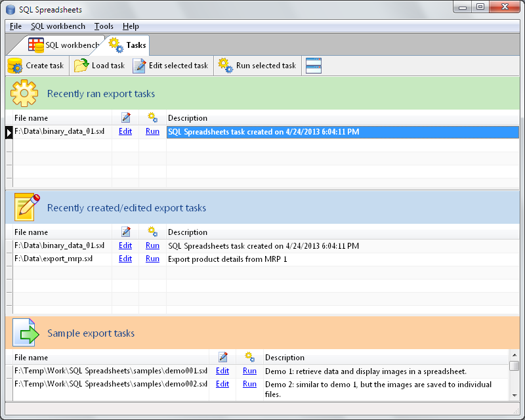This screenshot has width=525, height=420.
Task: Run the demo001.sxl sample task
Action: (x=249, y=371)
